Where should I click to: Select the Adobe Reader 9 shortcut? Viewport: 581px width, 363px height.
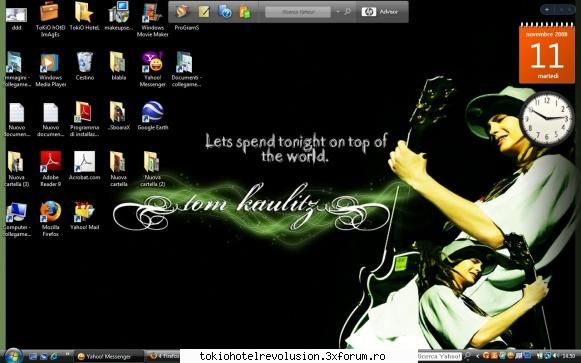[x=50, y=169]
